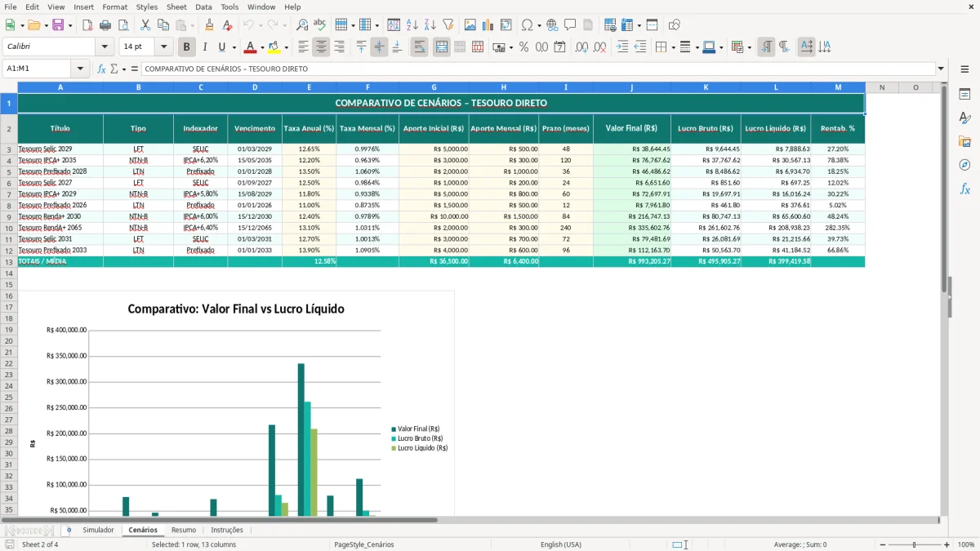The image size is (980, 551).
Task: Toggle Bold formatting
Action: 187,47
